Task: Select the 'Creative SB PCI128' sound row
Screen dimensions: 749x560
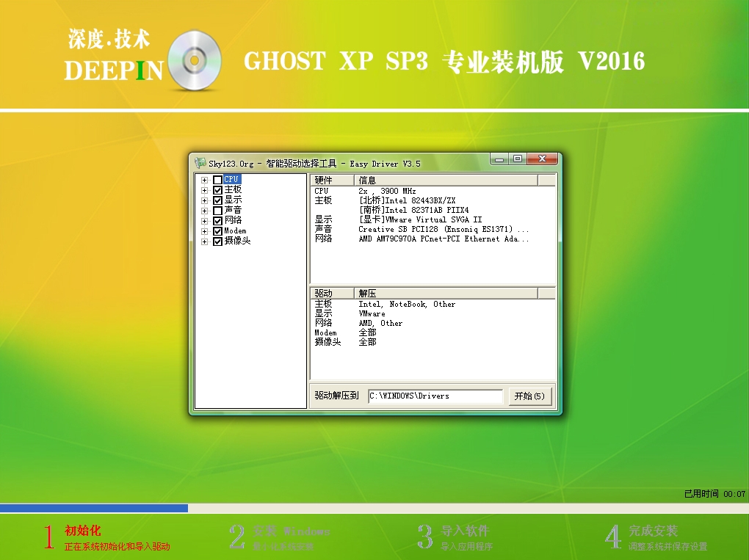Action: coord(433,229)
